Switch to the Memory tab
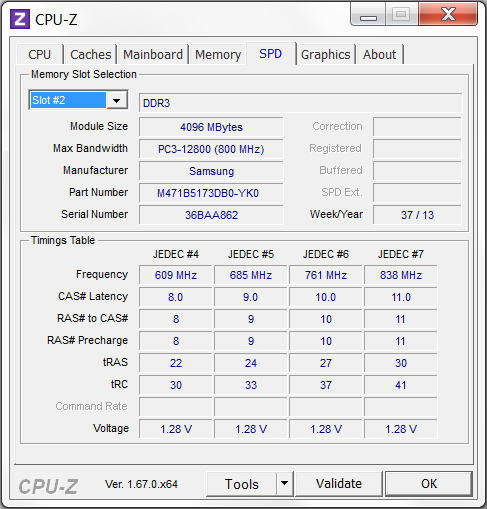 click(218, 54)
